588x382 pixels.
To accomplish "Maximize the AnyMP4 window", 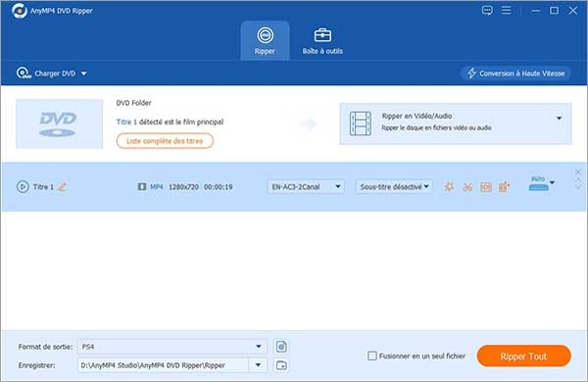I will tap(554, 11).
